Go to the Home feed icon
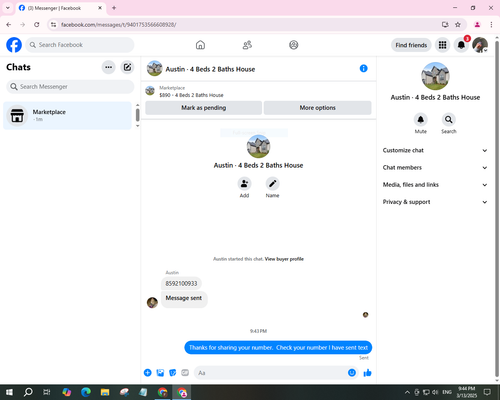Screen dimensions: 500x400 200,45
